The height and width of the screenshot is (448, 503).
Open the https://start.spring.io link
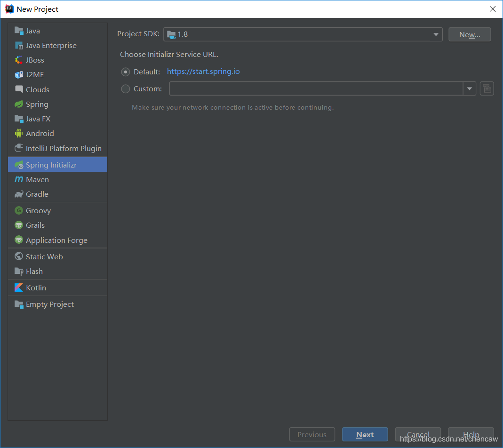[x=203, y=72]
